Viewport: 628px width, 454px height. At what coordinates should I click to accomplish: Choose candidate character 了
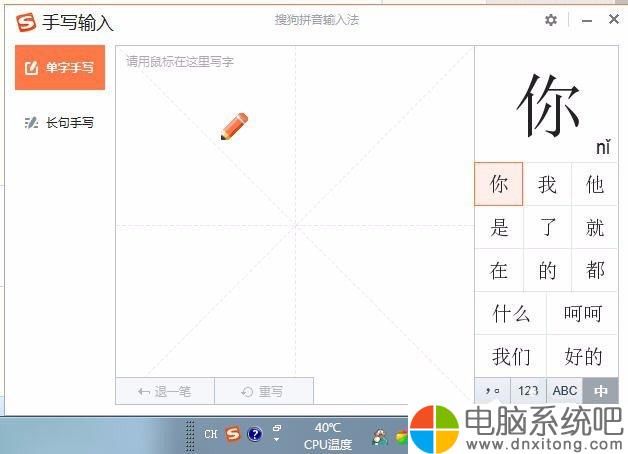(x=547, y=227)
